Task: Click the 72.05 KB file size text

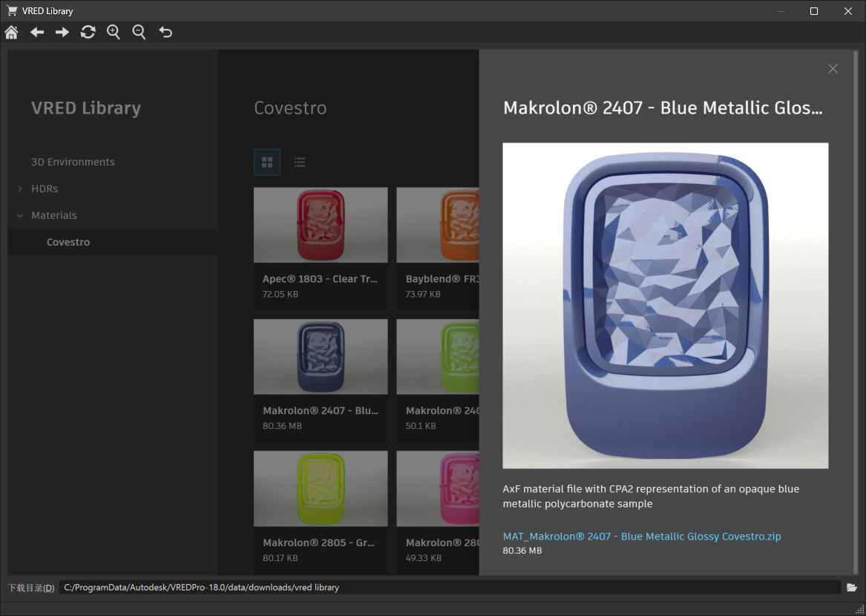Action: tap(281, 294)
